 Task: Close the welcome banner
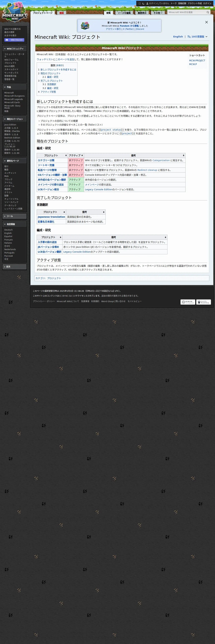coord(206,22)
